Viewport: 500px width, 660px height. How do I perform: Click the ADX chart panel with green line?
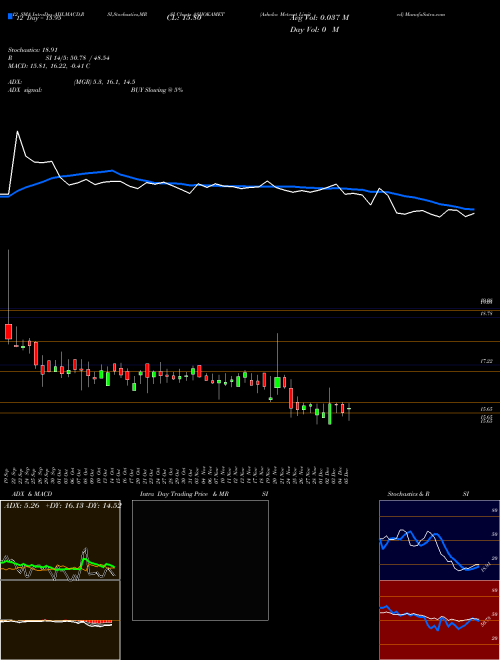click(60, 540)
